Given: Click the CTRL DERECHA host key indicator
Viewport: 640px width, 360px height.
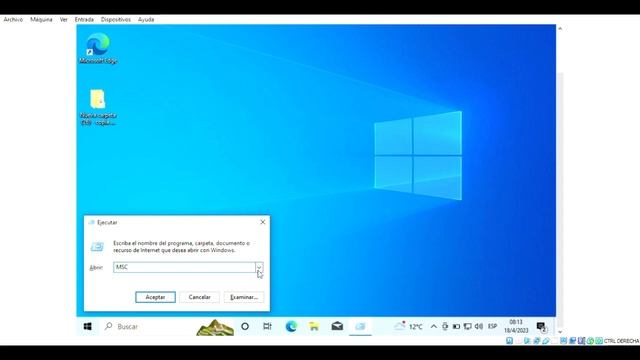Looking at the screenshot, I should pyautogui.click(x=622, y=341).
